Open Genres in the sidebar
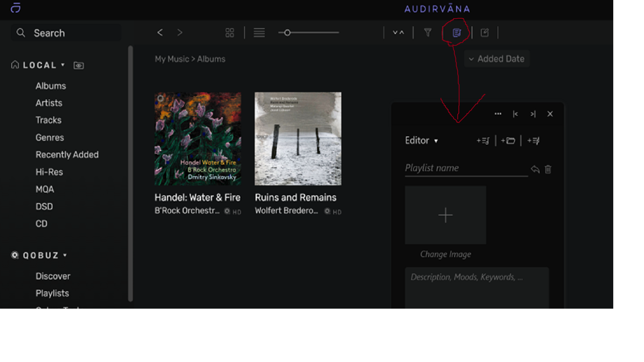Screen dimensions: 644x362 coord(50,137)
